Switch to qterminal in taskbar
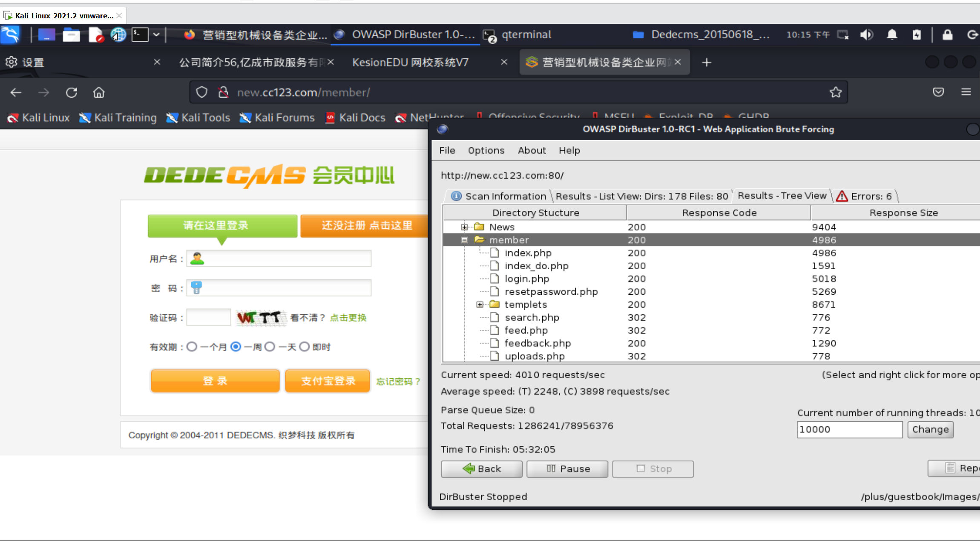This screenshot has width=980, height=541. tap(517, 35)
